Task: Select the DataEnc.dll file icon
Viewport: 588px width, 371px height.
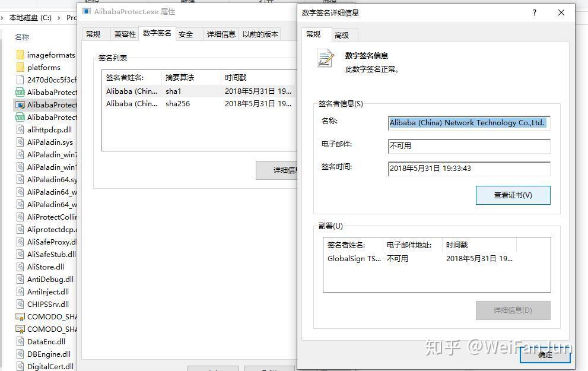Action: click(20, 341)
